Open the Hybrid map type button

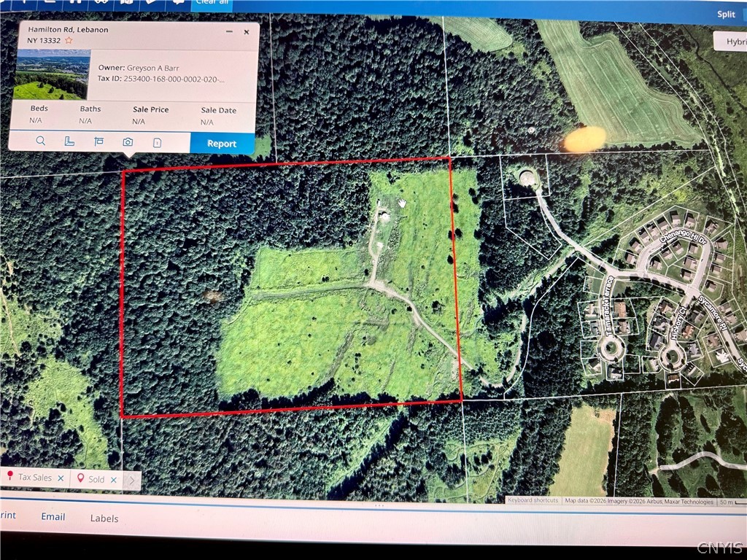coord(732,42)
